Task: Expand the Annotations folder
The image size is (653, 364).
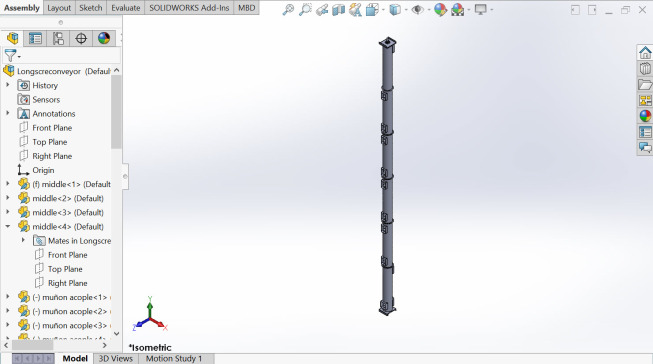Action: [7, 113]
